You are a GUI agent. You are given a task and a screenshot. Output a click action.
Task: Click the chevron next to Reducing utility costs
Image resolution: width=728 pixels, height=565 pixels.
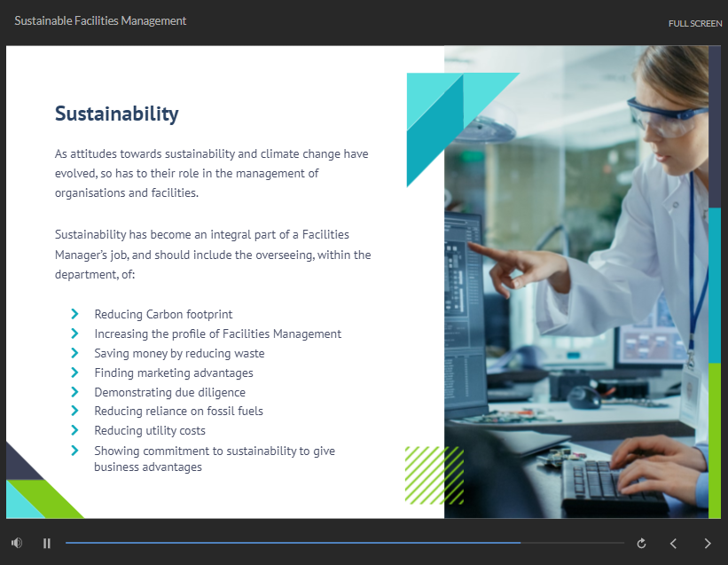point(75,431)
